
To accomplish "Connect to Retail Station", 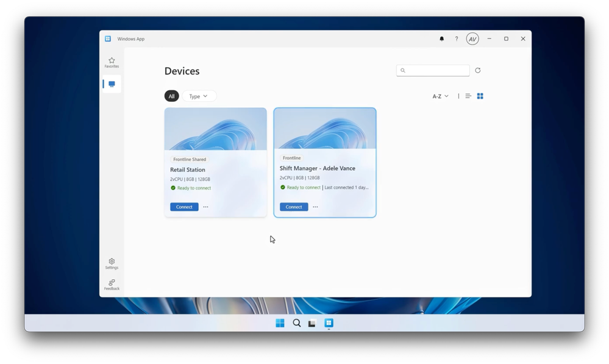I will pos(184,207).
